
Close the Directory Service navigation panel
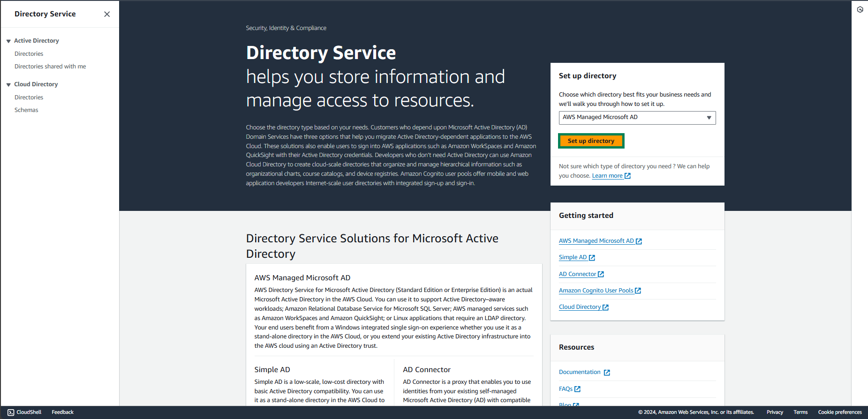click(107, 14)
